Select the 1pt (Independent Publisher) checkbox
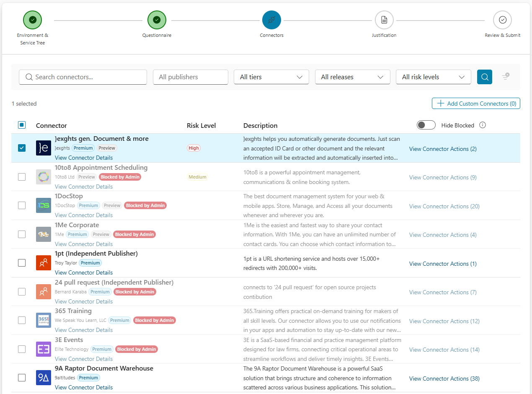The width and height of the screenshot is (532, 394). 22,263
